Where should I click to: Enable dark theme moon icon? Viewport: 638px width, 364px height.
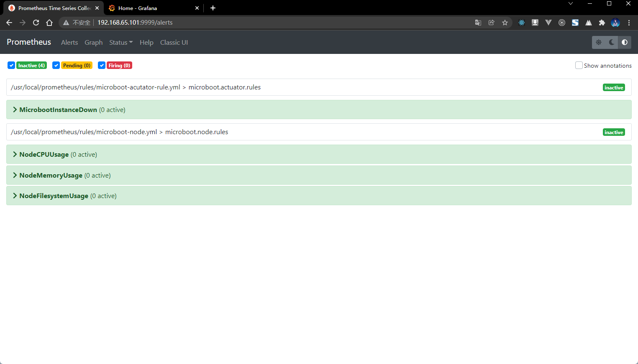[612, 42]
